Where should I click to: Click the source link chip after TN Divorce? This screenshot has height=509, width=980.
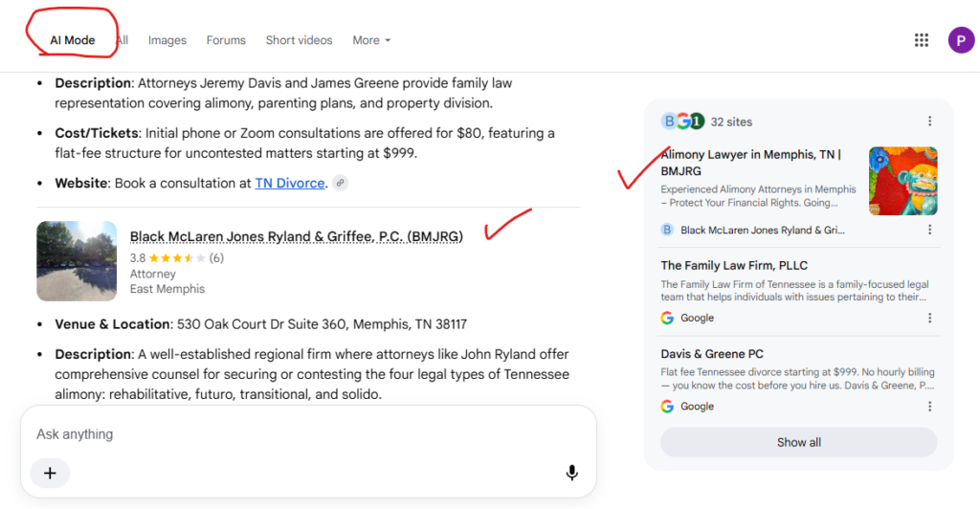pos(340,183)
